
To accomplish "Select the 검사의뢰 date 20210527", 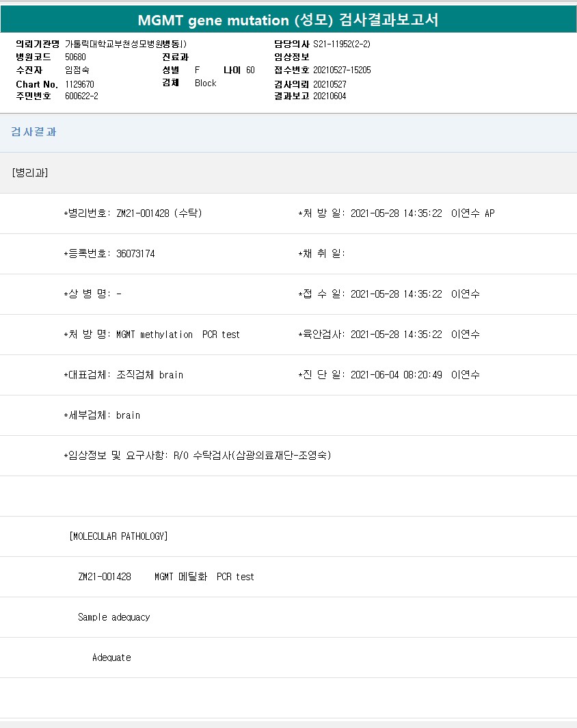I will 330,84.
